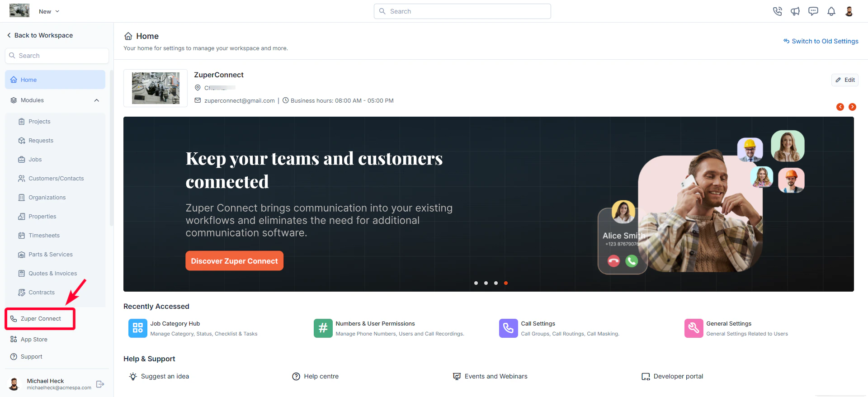Click the Jobs briefcase icon in sidebar
Image resolution: width=868 pixels, height=397 pixels.
point(22,160)
